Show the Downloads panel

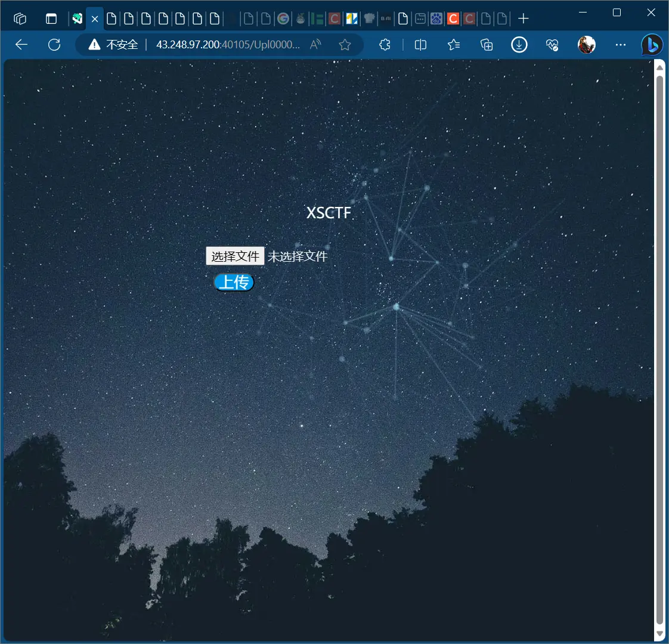(x=519, y=45)
